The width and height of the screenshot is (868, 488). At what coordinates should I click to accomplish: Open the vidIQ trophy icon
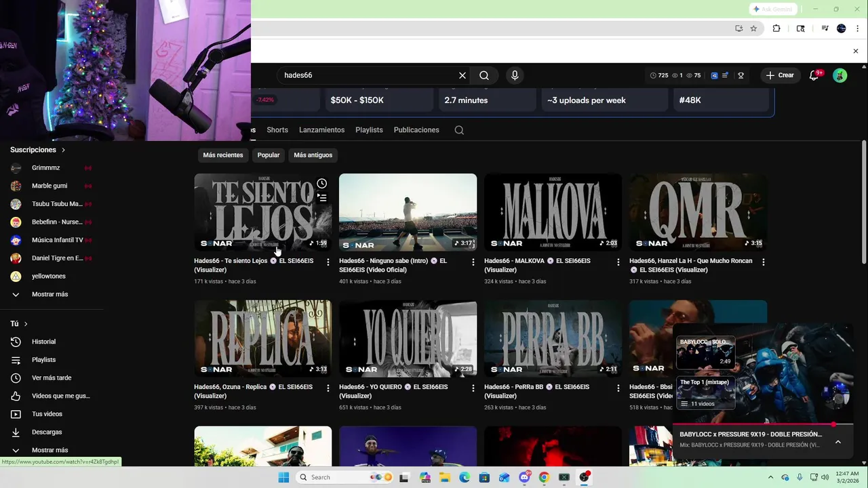tap(741, 75)
